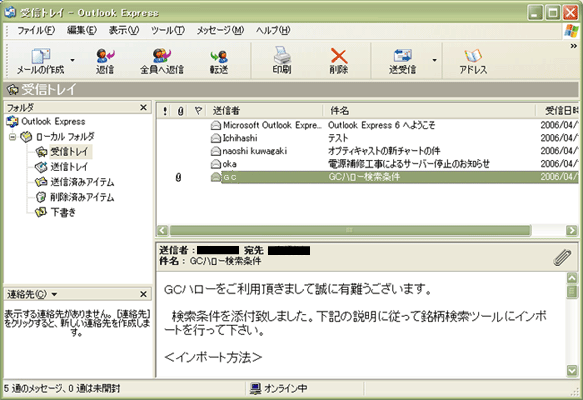This screenshot has width=583, height=400.
Task: Select the message from oka
Action: pos(367,164)
